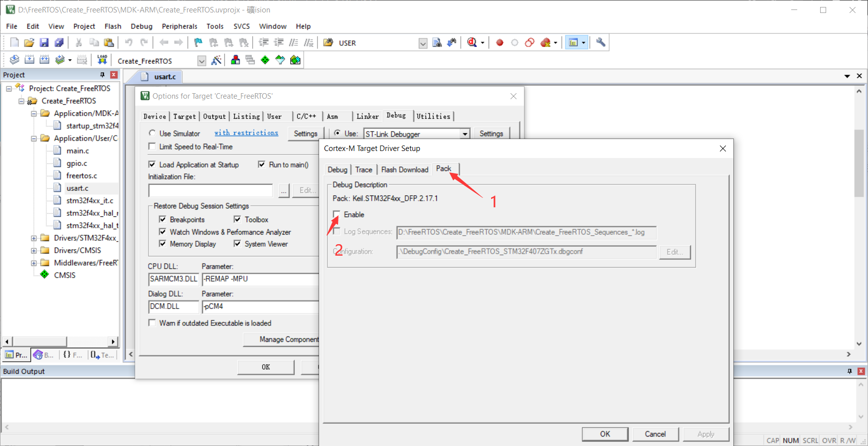
Task: Click the LOAD download to flash icon
Action: pyautogui.click(x=102, y=60)
